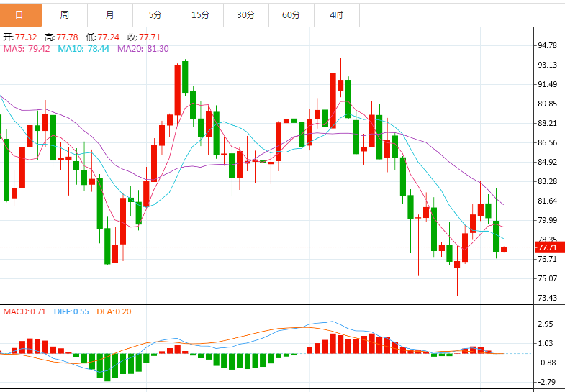565x392 pixels.
Task: Click the 收:77.71 close price value
Action: point(144,37)
